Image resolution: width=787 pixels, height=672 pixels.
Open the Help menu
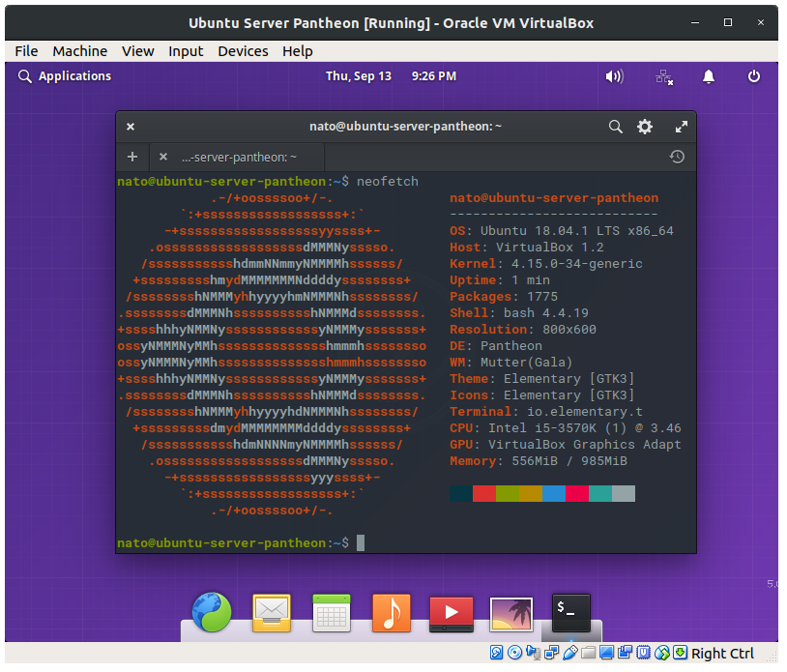coord(297,51)
